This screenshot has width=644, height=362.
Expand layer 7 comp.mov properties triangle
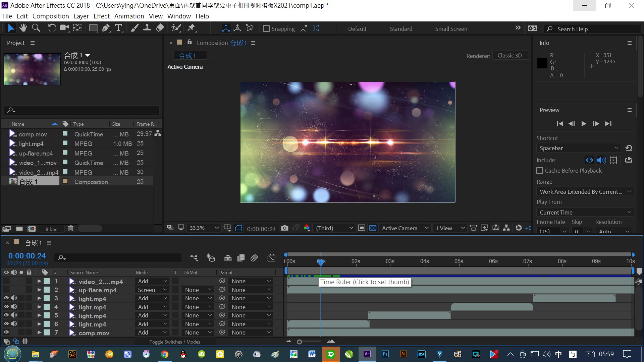click(39, 333)
